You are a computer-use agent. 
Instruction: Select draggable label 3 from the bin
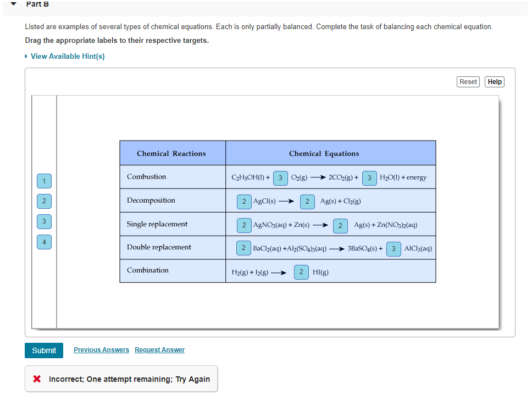click(44, 221)
